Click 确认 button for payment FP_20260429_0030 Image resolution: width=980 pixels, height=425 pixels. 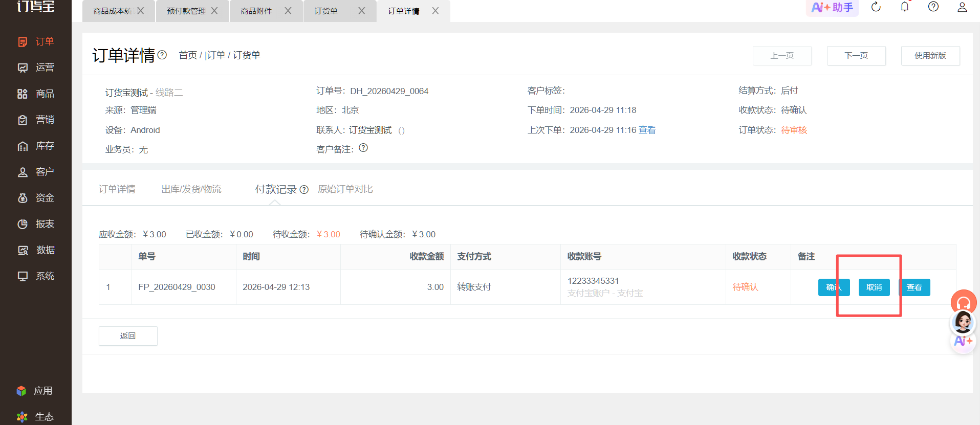[x=834, y=287]
